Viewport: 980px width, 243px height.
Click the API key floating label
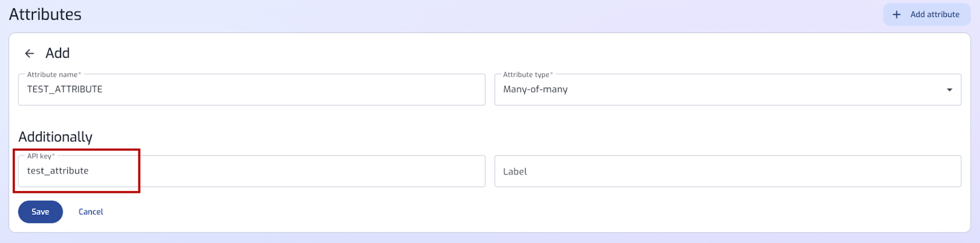[40, 156]
